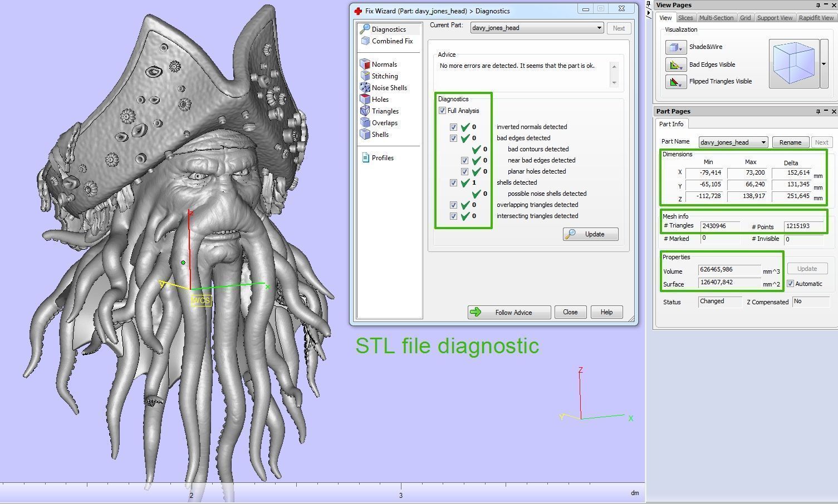This screenshot has height=504, width=838.
Task: Select Combined Fix in the wizard sidebar
Action: pos(386,41)
